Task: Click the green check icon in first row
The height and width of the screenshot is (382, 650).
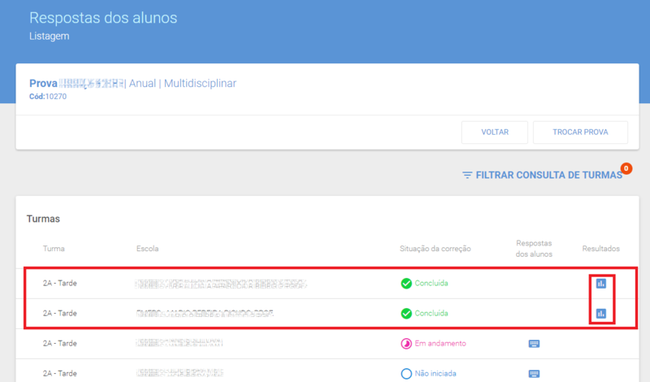Action: coord(406,283)
